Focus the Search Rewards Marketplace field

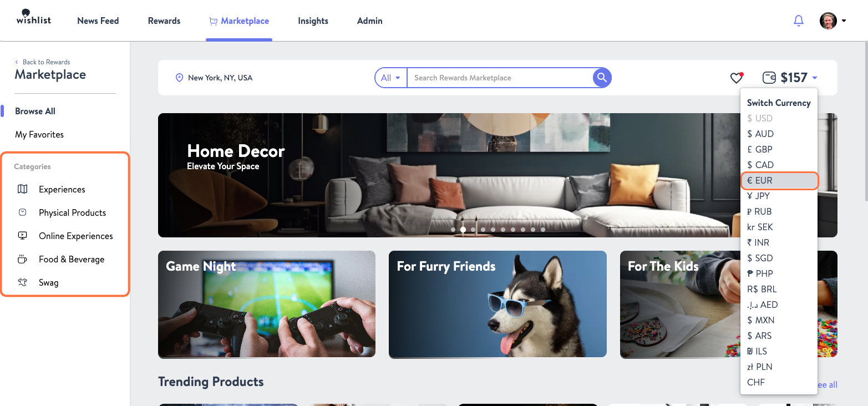point(500,78)
